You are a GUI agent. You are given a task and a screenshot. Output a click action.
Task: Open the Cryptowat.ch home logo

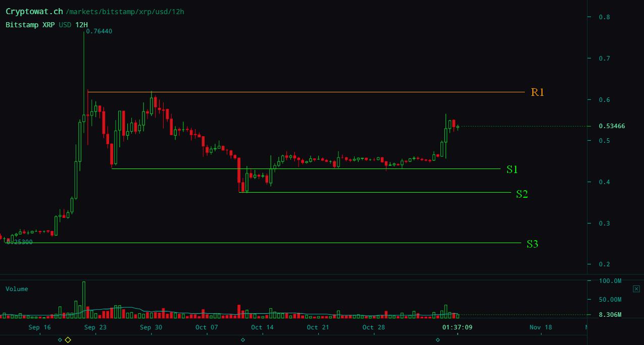point(34,11)
